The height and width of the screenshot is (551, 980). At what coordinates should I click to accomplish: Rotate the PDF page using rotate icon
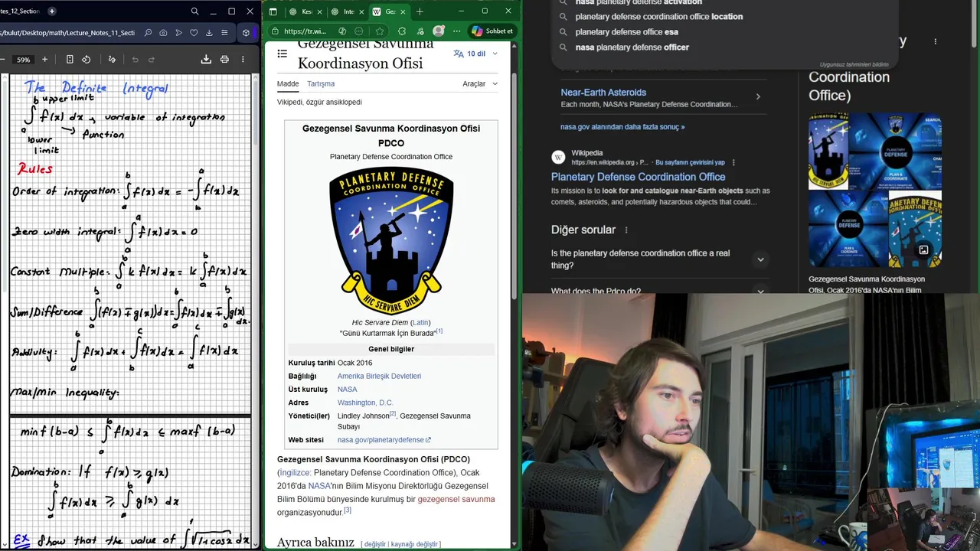pos(86,59)
